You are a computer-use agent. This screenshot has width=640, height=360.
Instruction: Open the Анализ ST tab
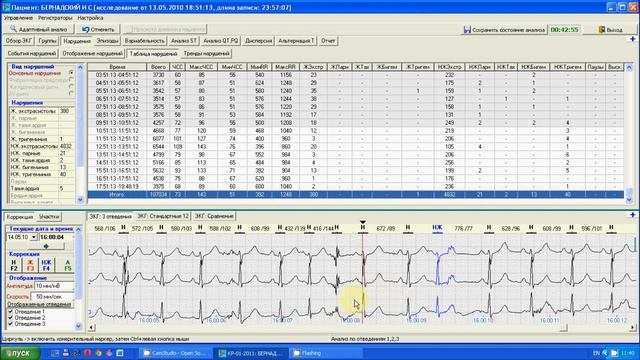tap(184, 41)
